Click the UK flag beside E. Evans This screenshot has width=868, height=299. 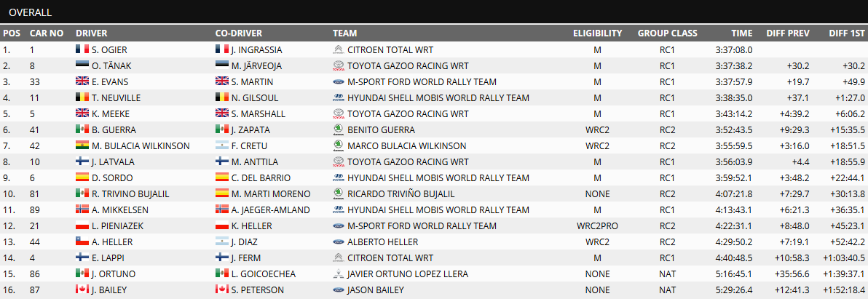82,81
